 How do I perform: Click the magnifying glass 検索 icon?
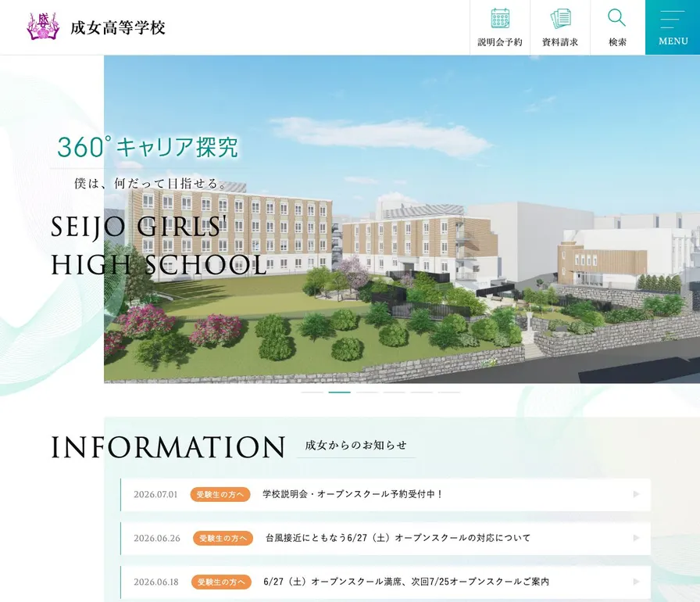(x=617, y=18)
